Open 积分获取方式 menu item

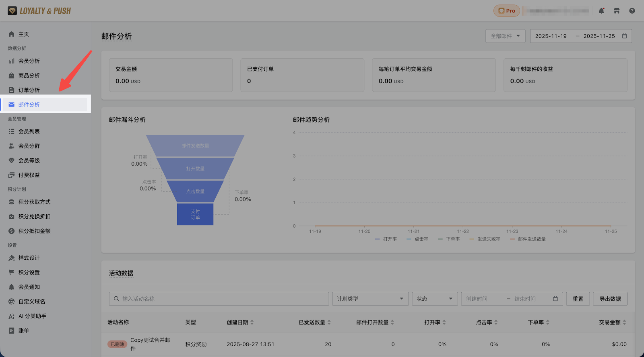point(34,202)
